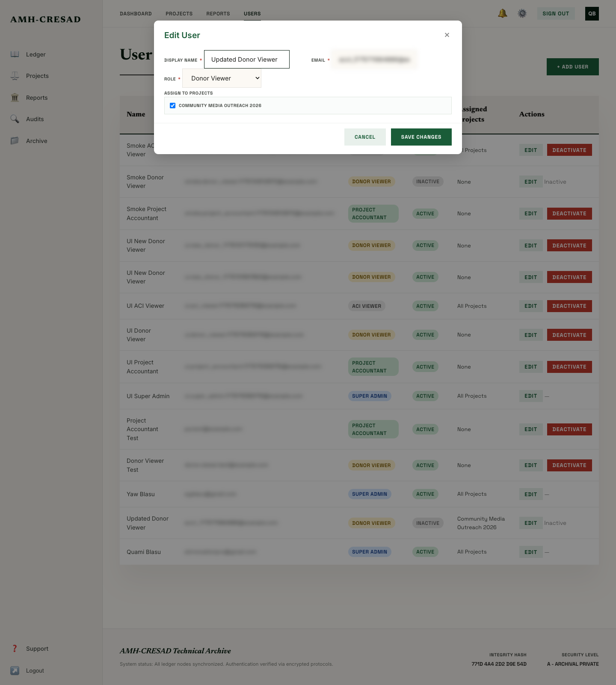Open the Role dropdown showing Donor Viewer
This screenshot has height=685, width=616.
click(222, 78)
